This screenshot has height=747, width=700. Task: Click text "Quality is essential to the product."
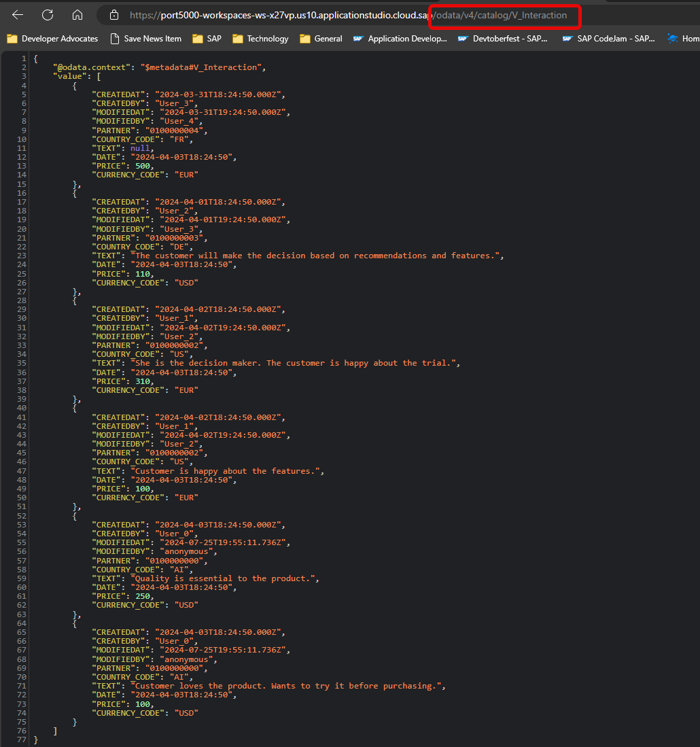click(223, 578)
